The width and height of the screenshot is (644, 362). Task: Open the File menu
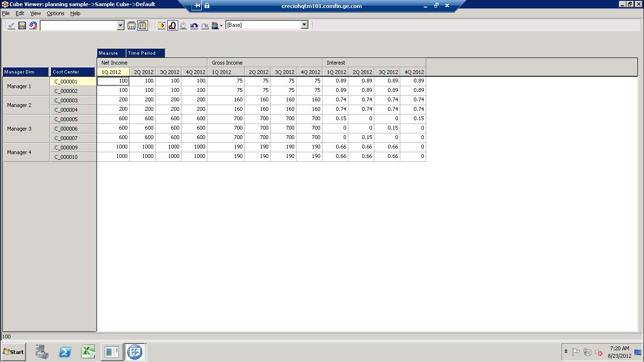(x=6, y=13)
